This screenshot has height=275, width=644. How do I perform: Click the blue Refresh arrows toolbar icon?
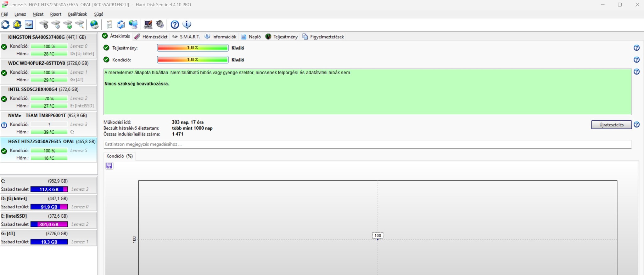coord(5,24)
